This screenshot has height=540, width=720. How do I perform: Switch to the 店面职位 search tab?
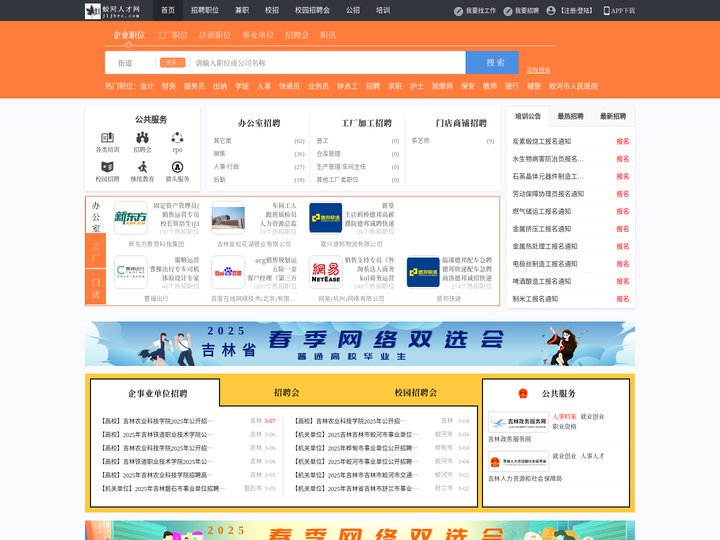point(215,35)
